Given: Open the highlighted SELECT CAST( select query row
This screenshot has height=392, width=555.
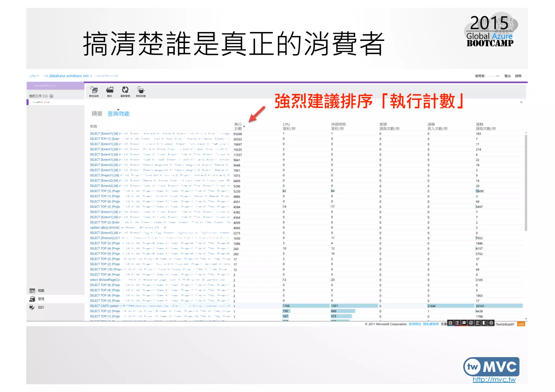Looking at the screenshot, I should coord(306,306).
